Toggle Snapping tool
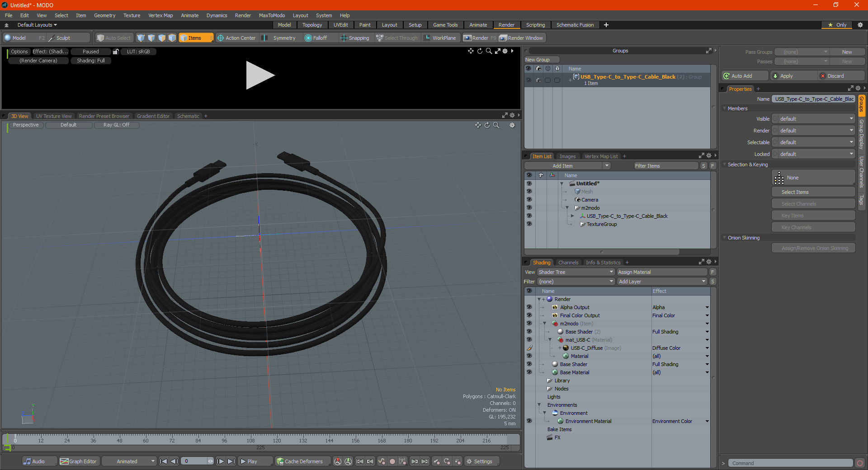 [x=355, y=38]
